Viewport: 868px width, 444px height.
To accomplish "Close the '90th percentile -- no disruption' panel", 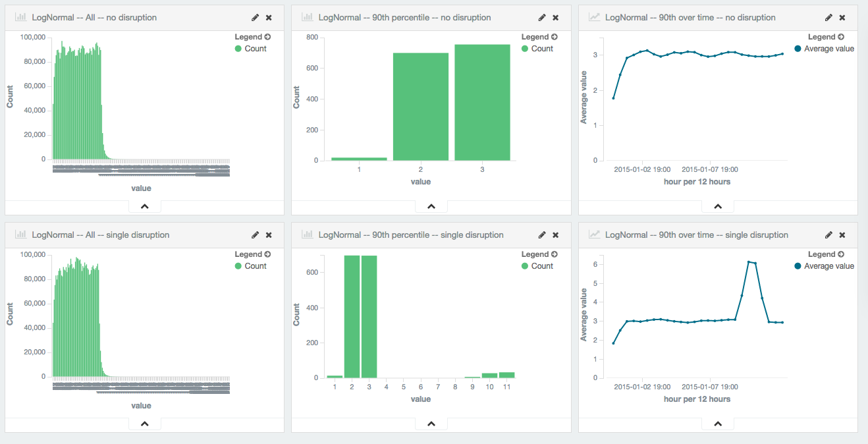I will click(555, 18).
